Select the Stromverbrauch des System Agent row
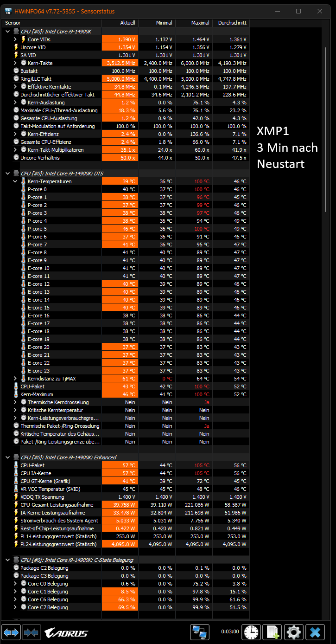336x644 pixels. 126,521
